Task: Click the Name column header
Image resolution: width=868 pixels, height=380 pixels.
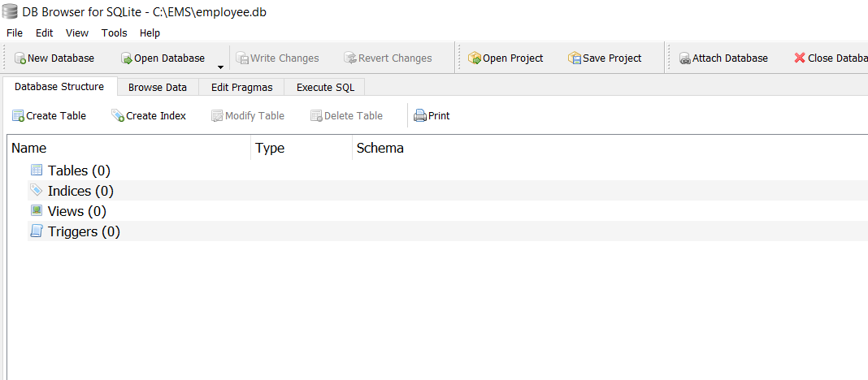Action: [29, 148]
